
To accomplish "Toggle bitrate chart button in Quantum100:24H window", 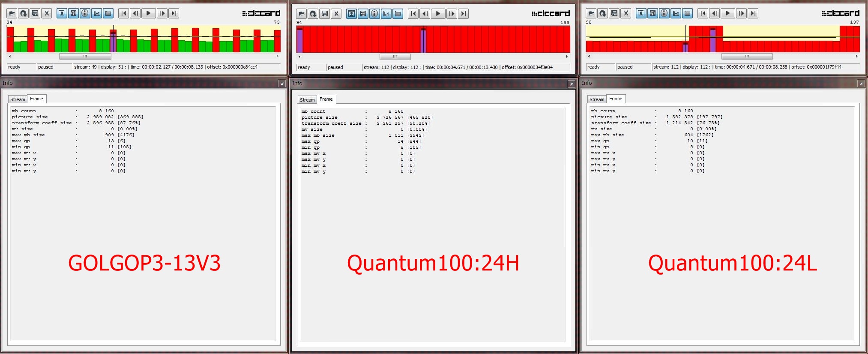I will pyautogui.click(x=386, y=14).
